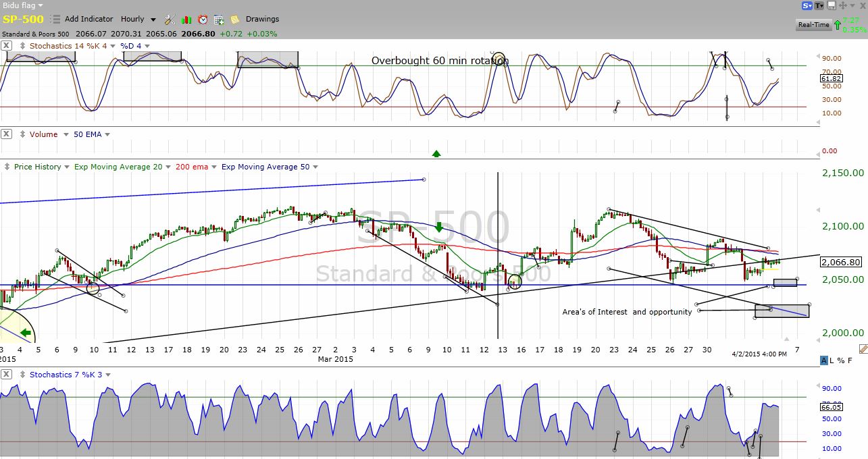Image resolution: width=868 pixels, height=459 pixels.
Task: Close the Stochastics 14 pane
Action: [x=6, y=46]
